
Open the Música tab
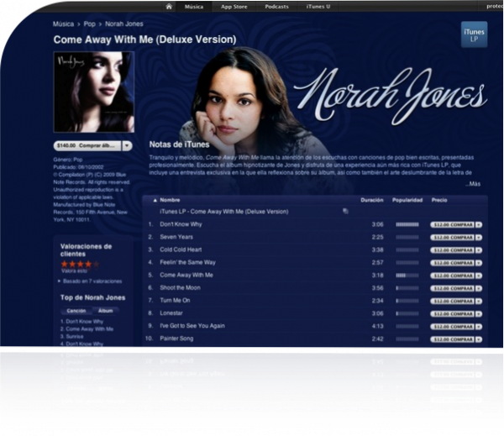pyautogui.click(x=194, y=7)
